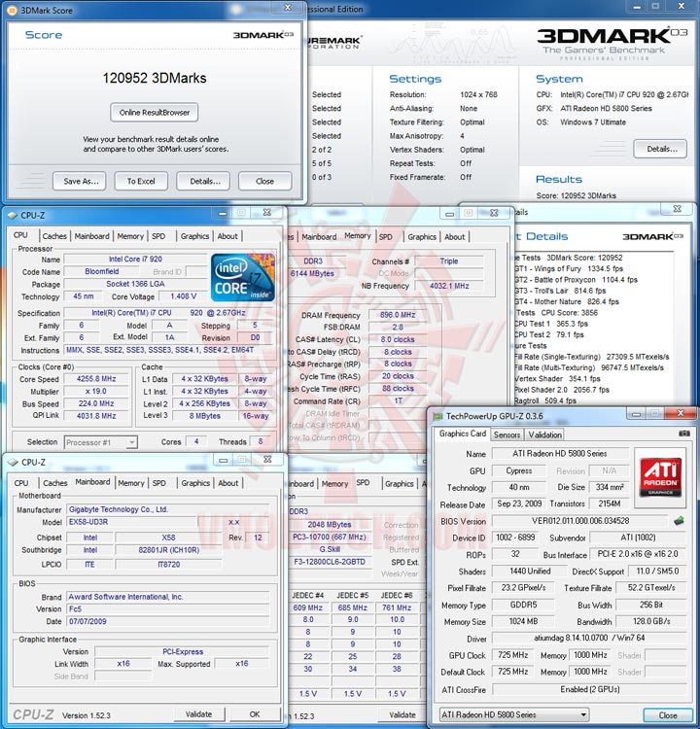
Task: Open the Validation tab in GPU-Z
Action: [544, 434]
